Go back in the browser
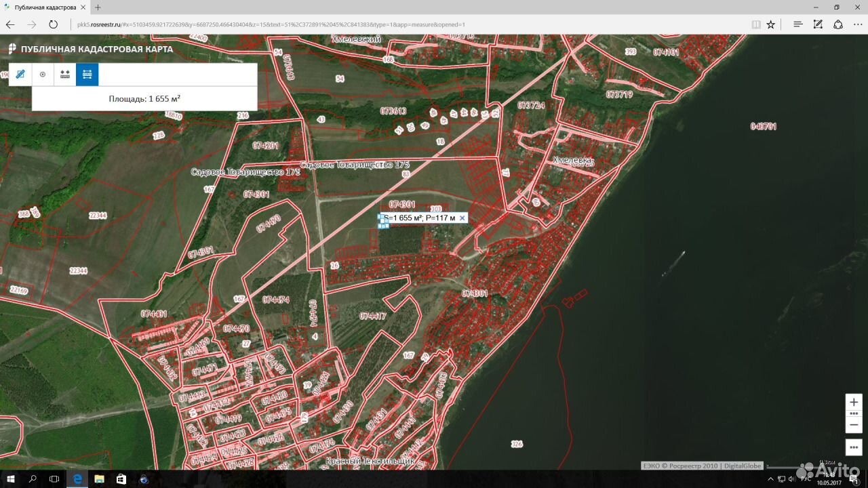868x488 pixels. click(10, 24)
